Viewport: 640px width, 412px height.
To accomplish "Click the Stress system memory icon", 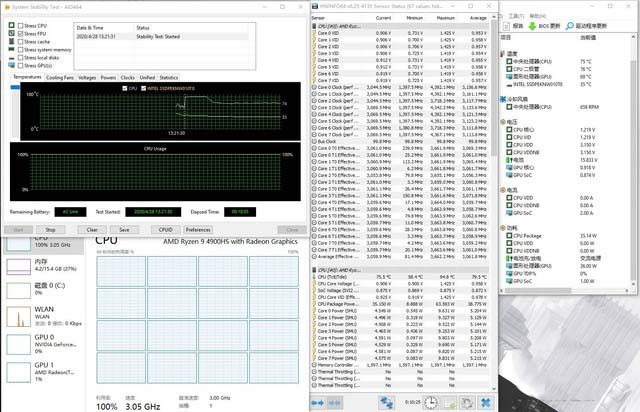I will (x=11, y=49).
